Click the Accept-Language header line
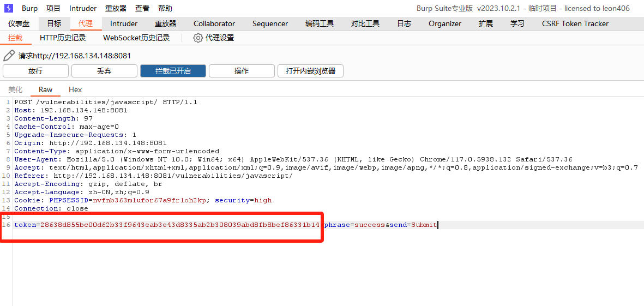Image resolution: width=644 pixels, height=306 pixels. (82, 192)
